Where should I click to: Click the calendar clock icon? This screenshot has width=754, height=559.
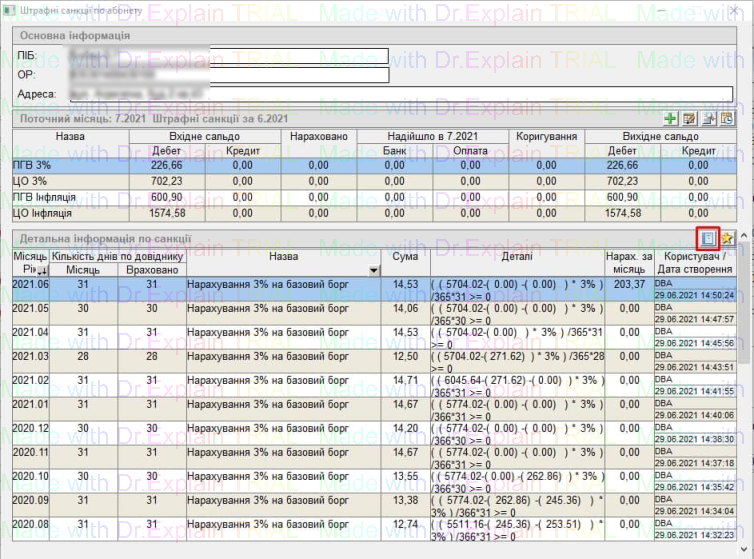click(726, 119)
